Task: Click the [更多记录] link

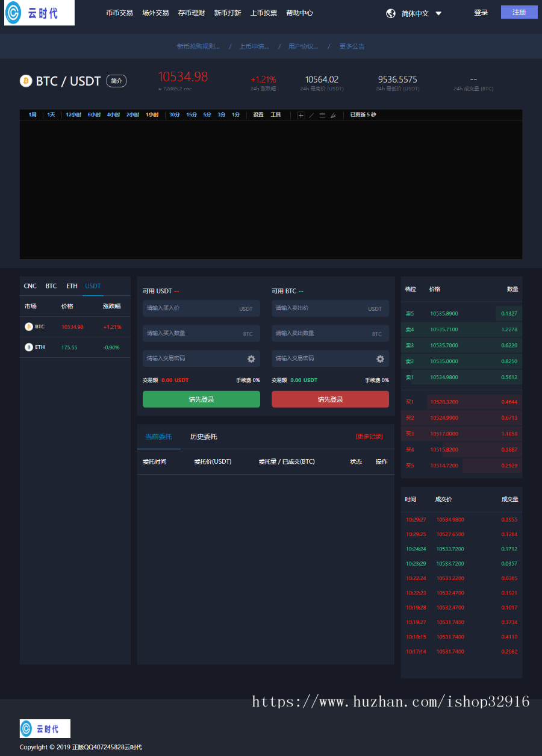Action: 369,437
